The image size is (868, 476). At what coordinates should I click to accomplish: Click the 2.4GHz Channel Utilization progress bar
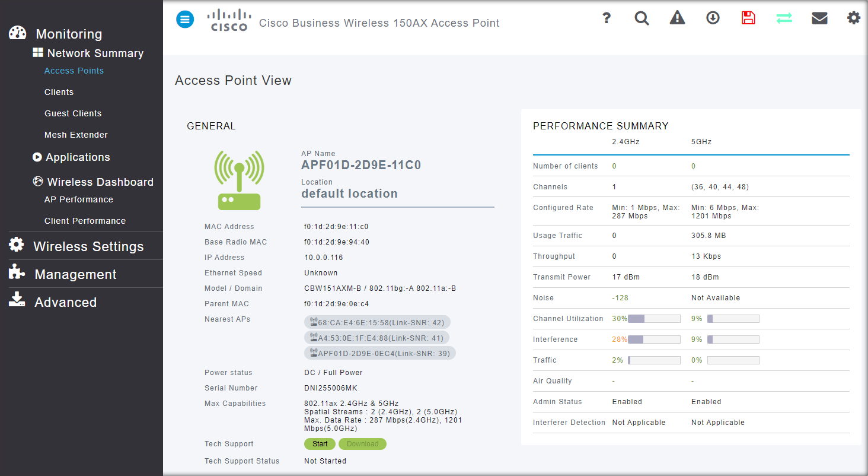click(655, 318)
